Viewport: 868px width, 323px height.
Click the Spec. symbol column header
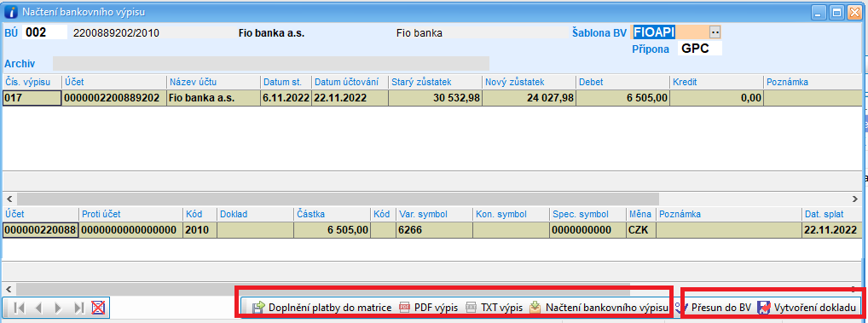587,214
